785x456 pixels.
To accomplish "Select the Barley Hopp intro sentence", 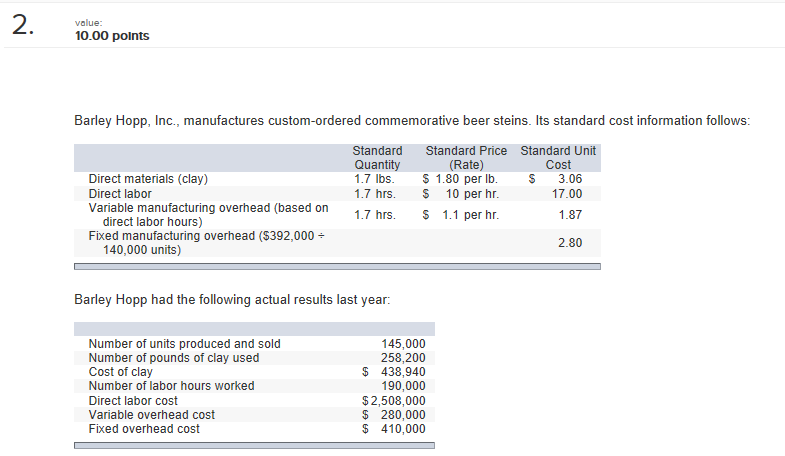I will [x=412, y=121].
